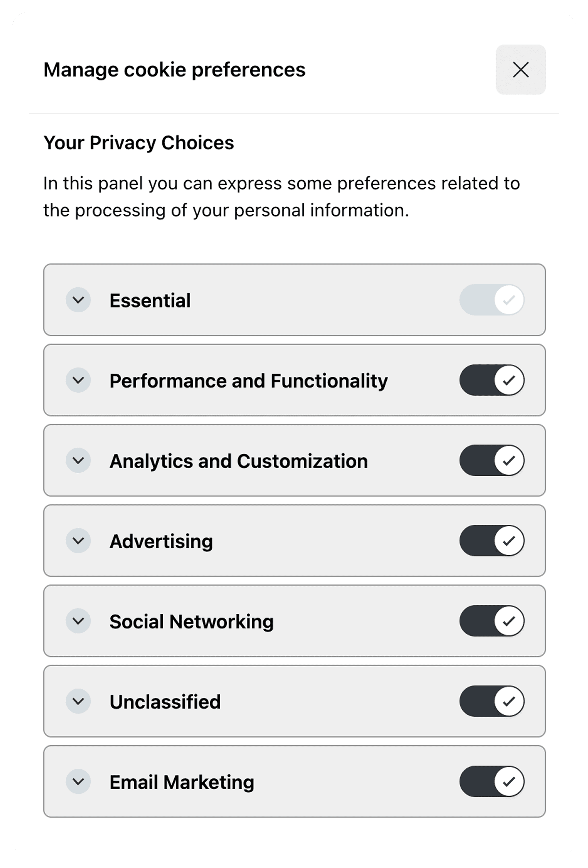
Task: Click the Manage cookie preferences title
Action: 174,70
